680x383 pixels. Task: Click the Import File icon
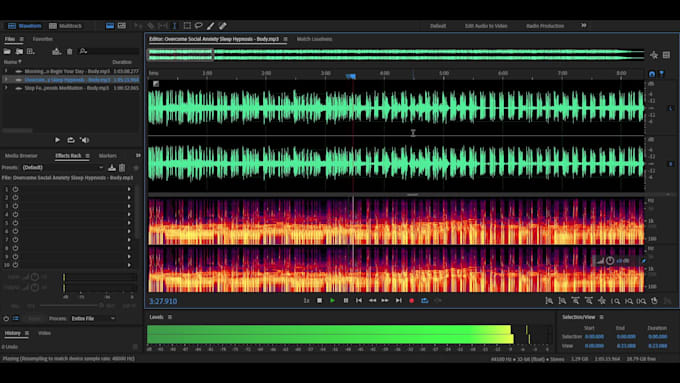(19, 52)
